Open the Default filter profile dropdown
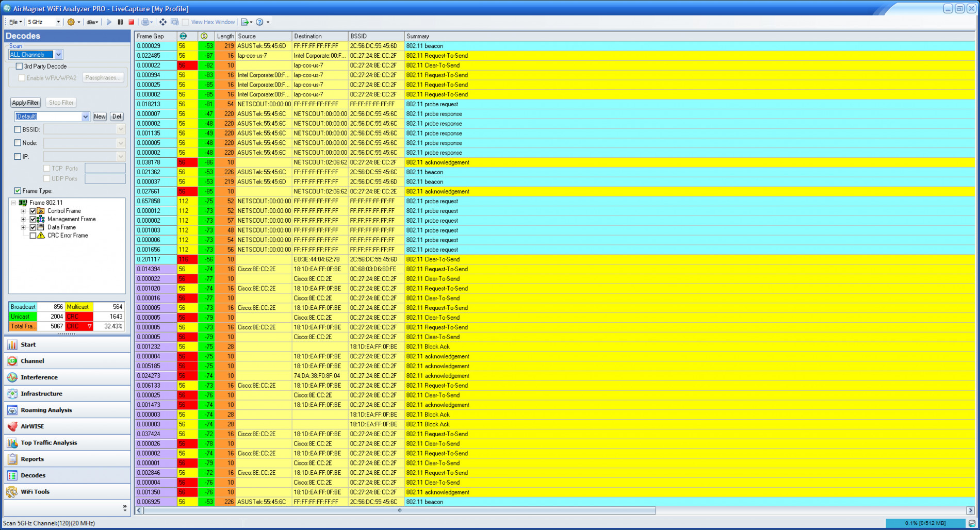The image size is (980, 530). pyautogui.click(x=86, y=117)
